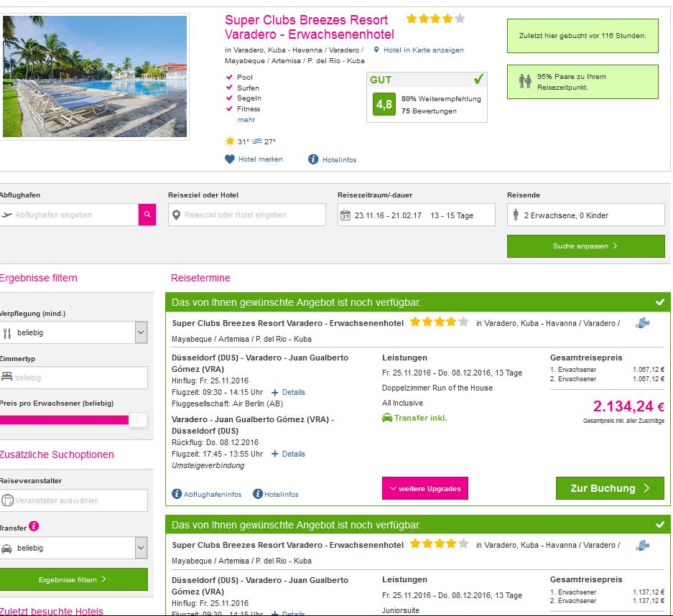This screenshot has width=673, height=616.
Task: Click the couple icon in the 95% Paare box
Action: (525, 81)
